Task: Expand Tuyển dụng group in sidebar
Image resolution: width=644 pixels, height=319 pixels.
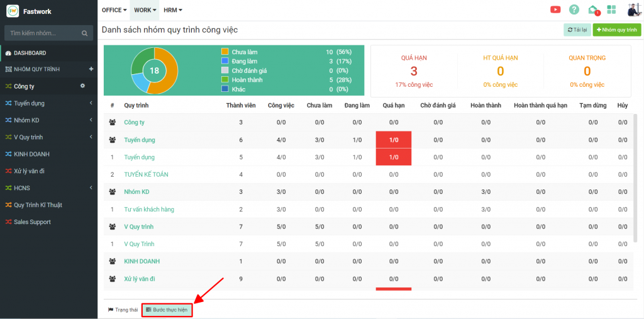Action: pos(91,103)
